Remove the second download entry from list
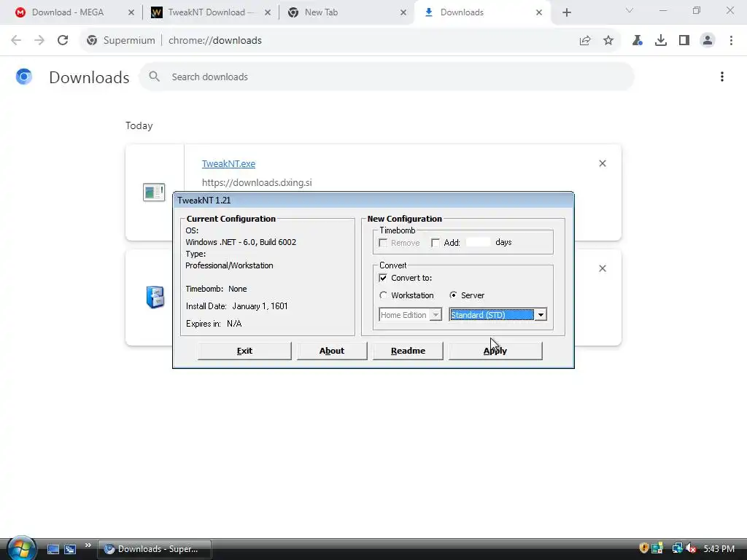747x560 pixels. coord(602,268)
